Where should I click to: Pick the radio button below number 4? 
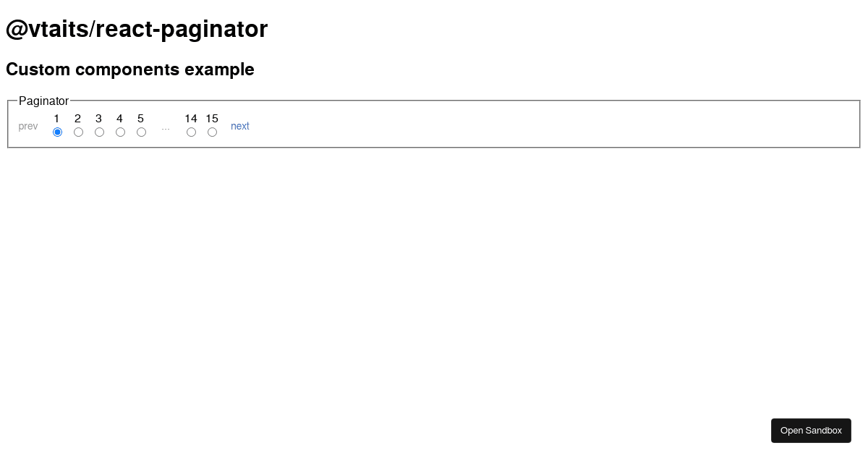click(x=120, y=132)
